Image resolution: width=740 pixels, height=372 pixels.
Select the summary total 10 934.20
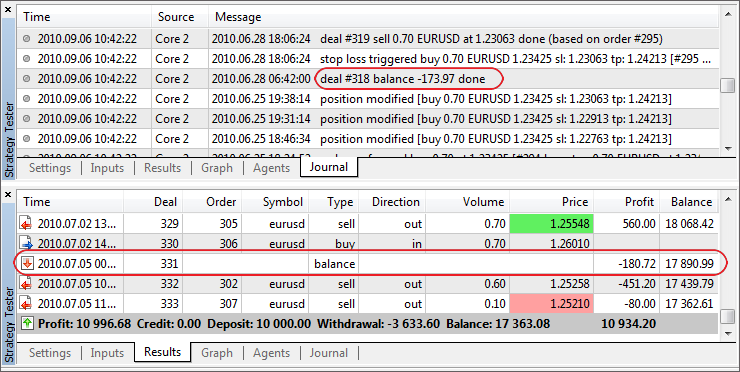click(629, 324)
